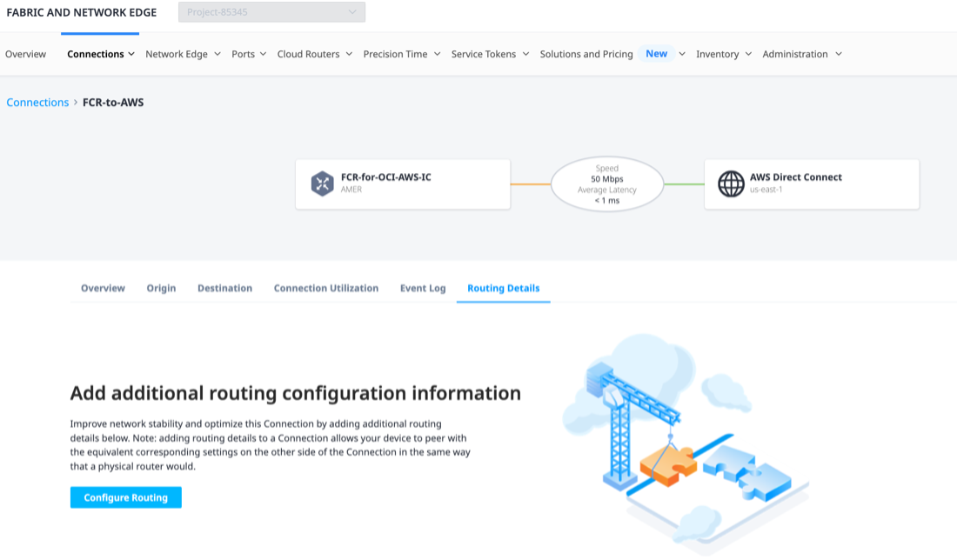This screenshot has height=560, width=957.
Task: Click the 50 Mbps speed value
Action: click(x=606, y=179)
